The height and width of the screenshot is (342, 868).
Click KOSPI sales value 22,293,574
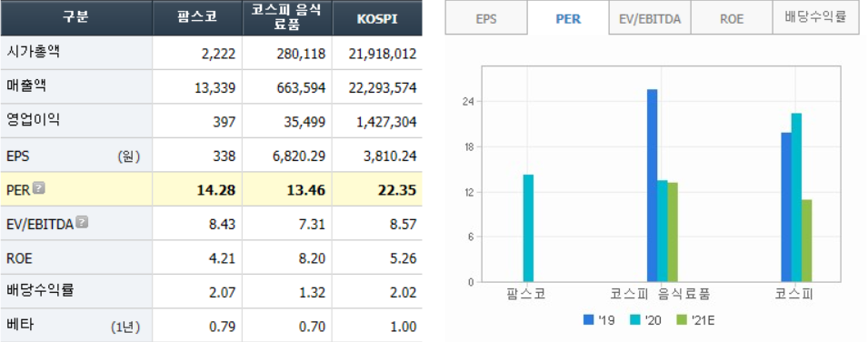(x=383, y=88)
